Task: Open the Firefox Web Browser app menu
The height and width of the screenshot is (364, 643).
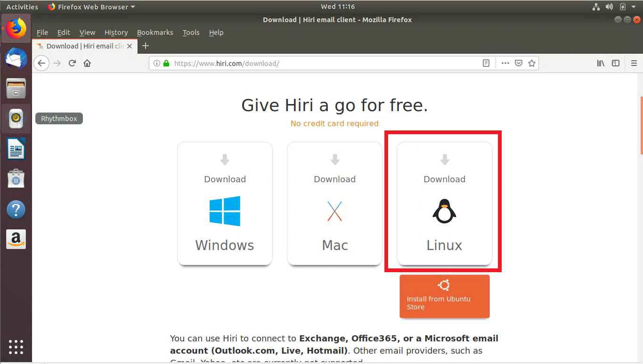Action: point(91,7)
